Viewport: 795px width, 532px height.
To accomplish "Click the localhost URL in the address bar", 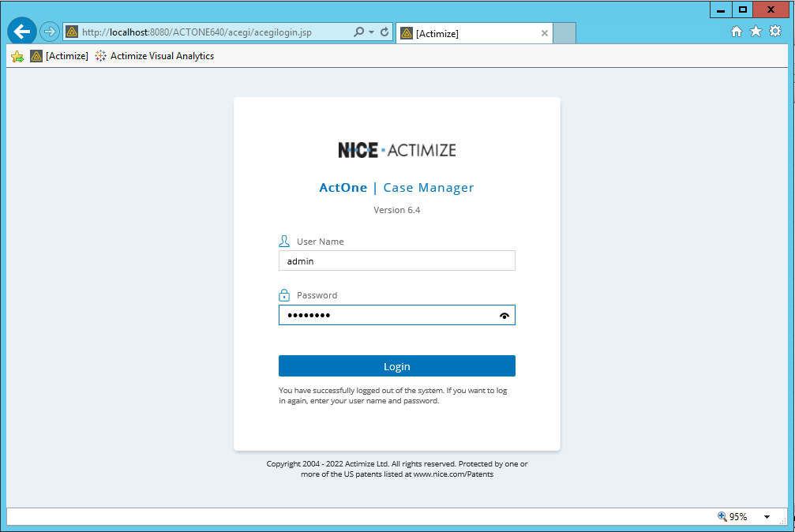I will coord(197,32).
